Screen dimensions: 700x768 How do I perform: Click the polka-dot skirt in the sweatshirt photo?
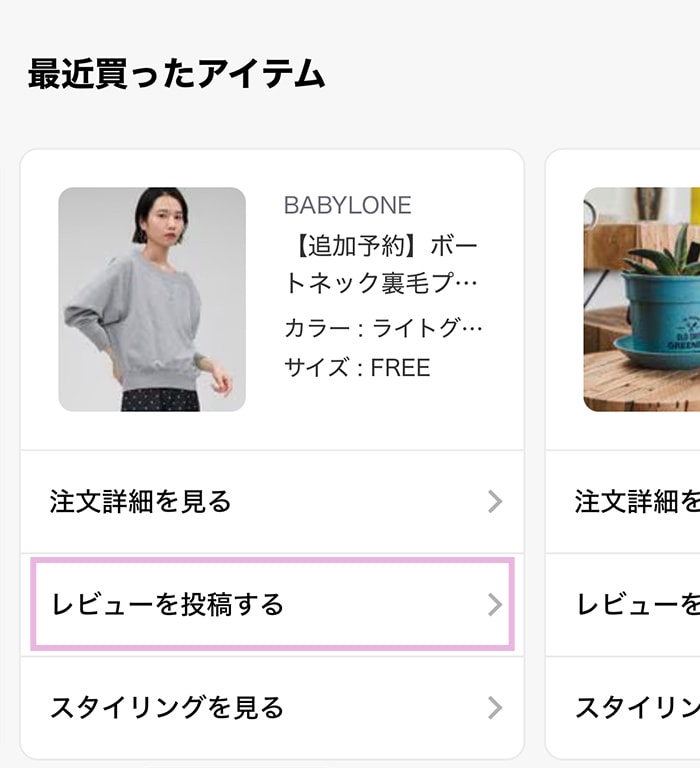click(x=160, y=399)
